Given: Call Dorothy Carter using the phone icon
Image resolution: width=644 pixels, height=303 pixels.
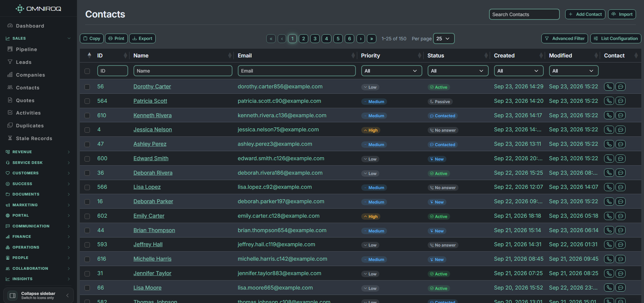Looking at the screenshot, I should 609,87.
